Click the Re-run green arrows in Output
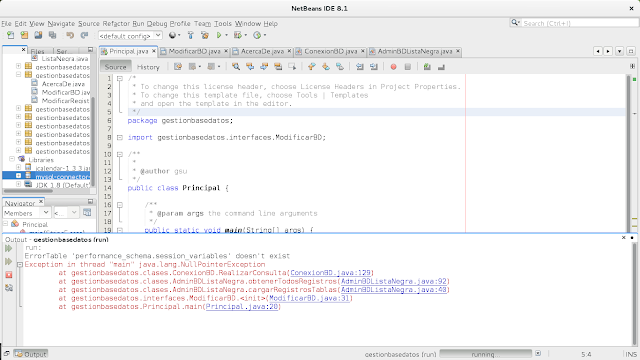The height and width of the screenshot is (360, 640). coord(9,248)
